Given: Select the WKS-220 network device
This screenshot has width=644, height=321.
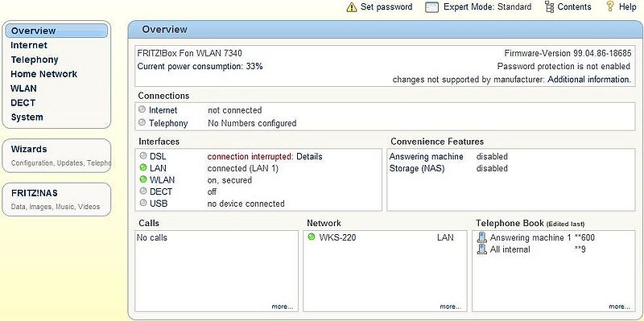Looking at the screenshot, I should [337, 237].
